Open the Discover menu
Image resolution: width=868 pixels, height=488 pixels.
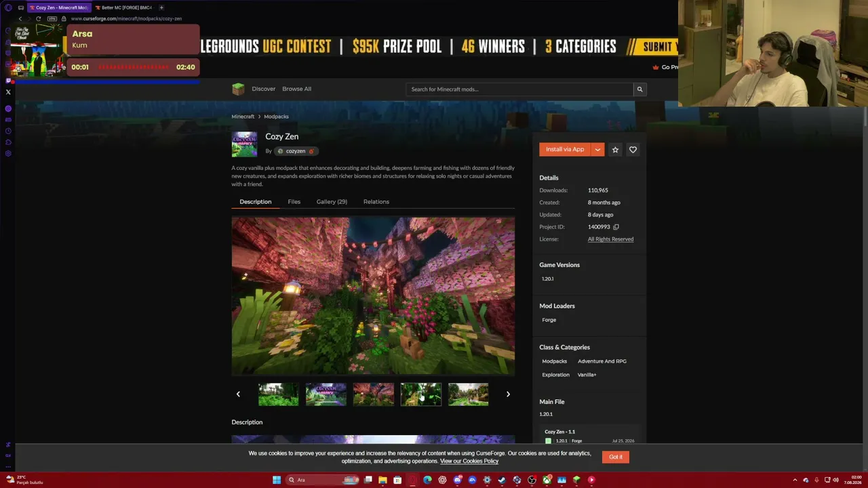264,89
